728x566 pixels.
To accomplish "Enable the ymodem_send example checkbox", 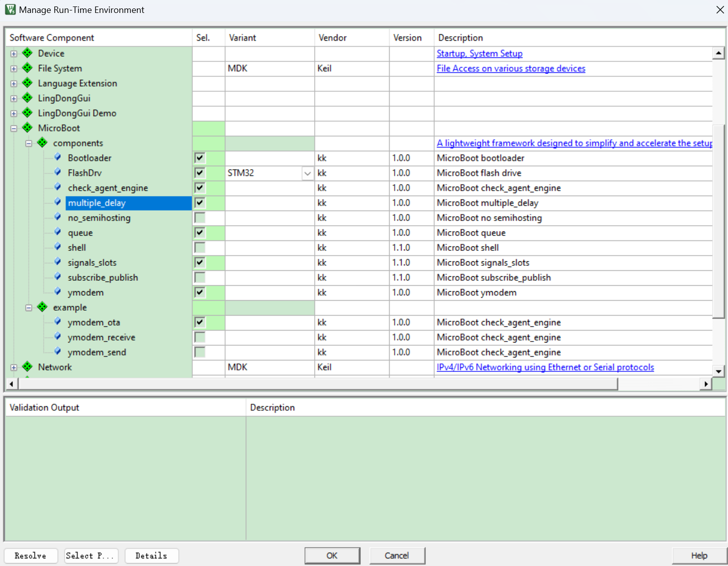I will click(200, 352).
